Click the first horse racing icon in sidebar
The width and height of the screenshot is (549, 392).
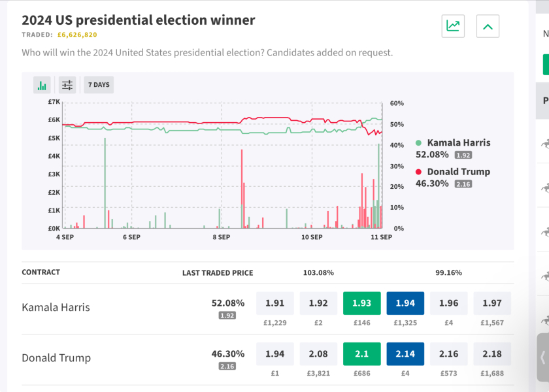pos(544,144)
